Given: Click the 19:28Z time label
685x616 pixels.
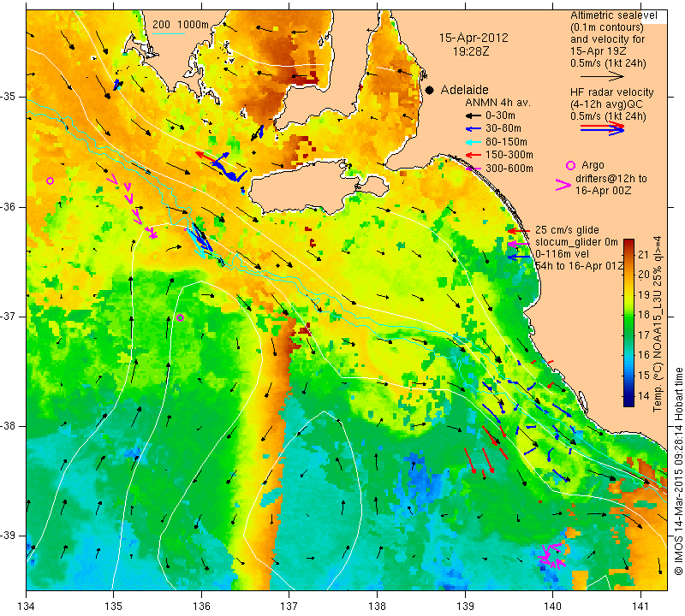Looking at the screenshot, I should pyautogui.click(x=471, y=51).
